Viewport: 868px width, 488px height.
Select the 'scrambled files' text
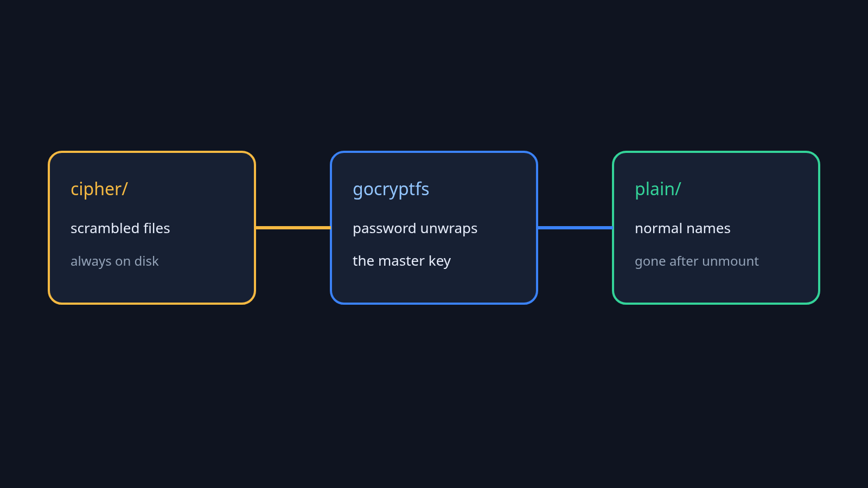120,228
